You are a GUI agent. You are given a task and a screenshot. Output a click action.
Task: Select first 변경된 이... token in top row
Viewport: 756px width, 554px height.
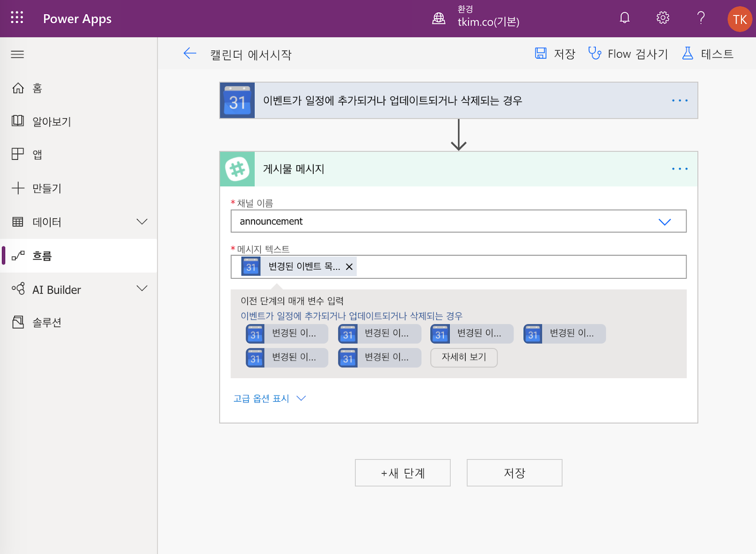pos(287,334)
